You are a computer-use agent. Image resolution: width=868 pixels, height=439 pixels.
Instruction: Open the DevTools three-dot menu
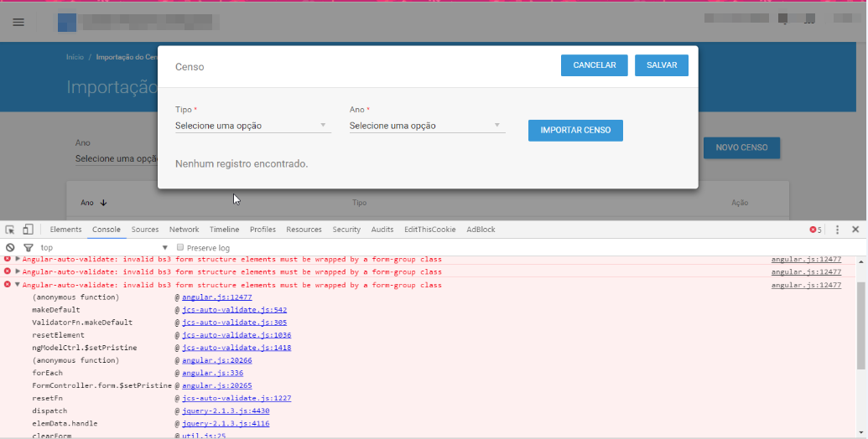pyautogui.click(x=837, y=230)
